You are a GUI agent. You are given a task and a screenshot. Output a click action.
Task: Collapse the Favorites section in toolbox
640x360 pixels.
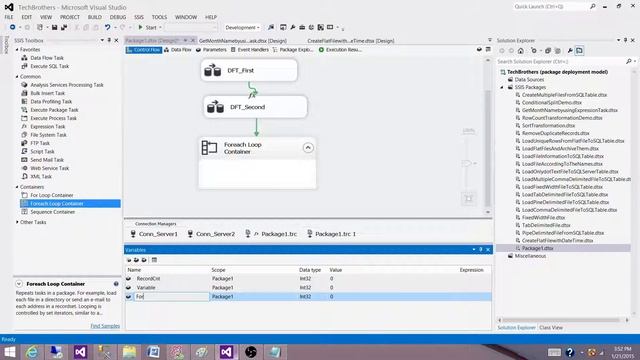coord(17,49)
